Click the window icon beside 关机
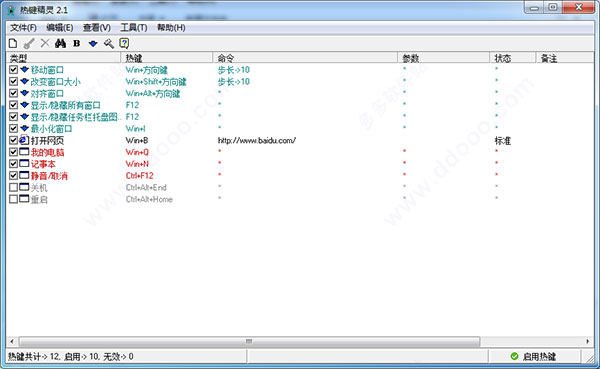Screen dimensions: 600x369 click(24, 187)
